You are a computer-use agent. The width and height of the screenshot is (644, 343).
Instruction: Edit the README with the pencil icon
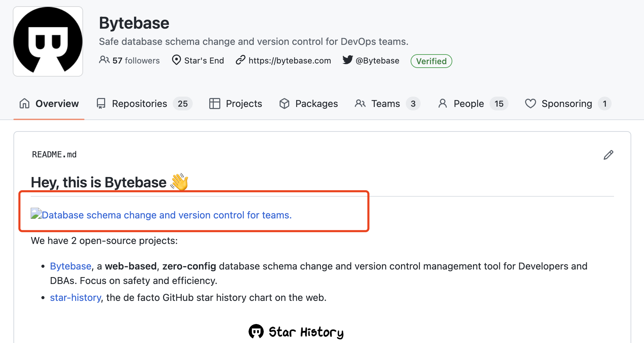608,155
